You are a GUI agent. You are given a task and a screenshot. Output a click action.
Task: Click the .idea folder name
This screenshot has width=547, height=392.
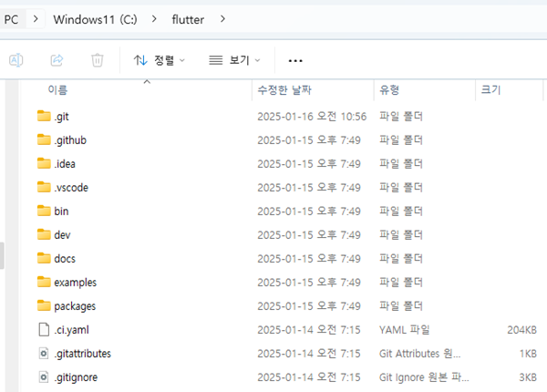click(x=65, y=164)
